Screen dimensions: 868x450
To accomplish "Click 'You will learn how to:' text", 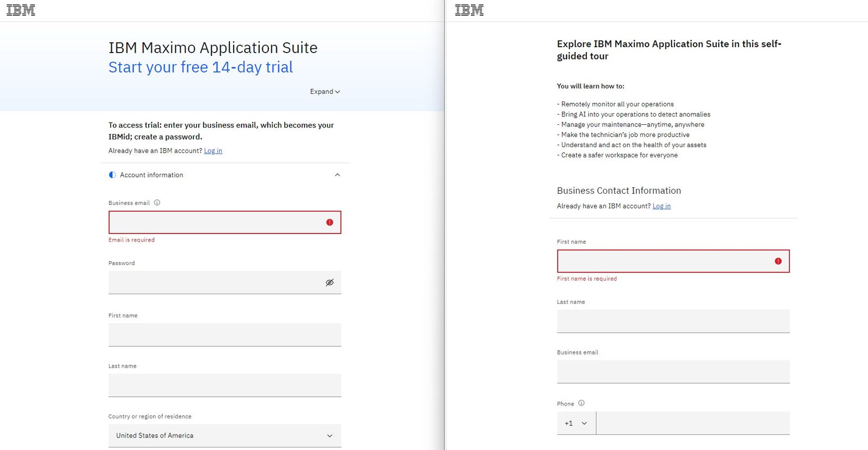I will 590,86.
